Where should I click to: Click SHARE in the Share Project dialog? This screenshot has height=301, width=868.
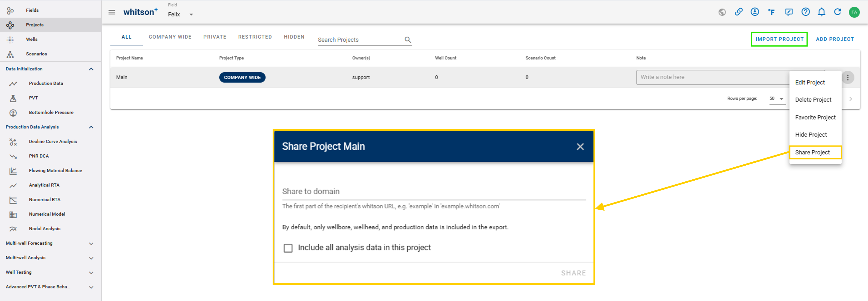tap(573, 273)
